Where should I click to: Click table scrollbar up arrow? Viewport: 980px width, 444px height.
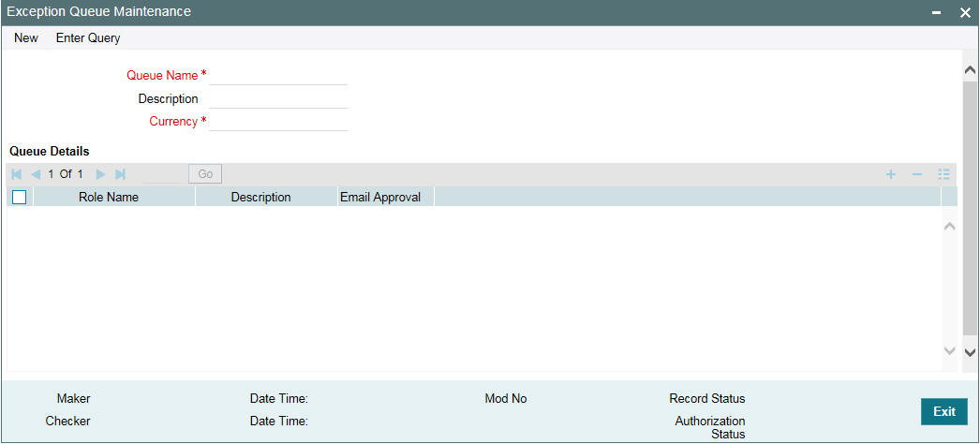pos(949,226)
